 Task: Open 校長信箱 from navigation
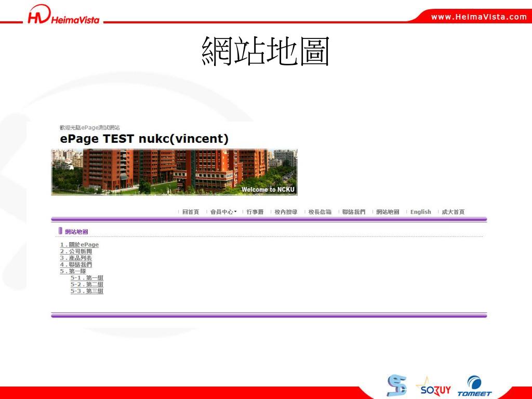pos(320,212)
